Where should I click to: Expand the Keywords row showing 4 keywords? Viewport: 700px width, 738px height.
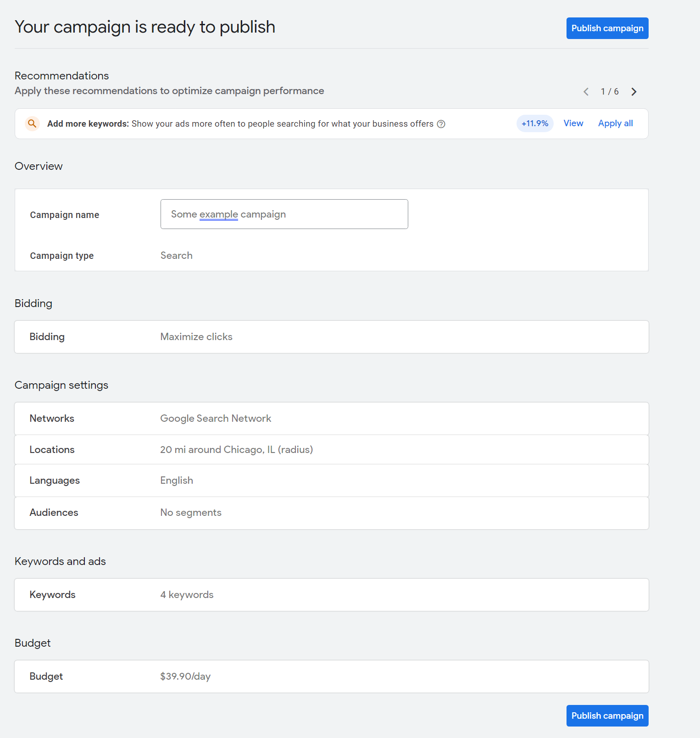pyautogui.click(x=331, y=595)
